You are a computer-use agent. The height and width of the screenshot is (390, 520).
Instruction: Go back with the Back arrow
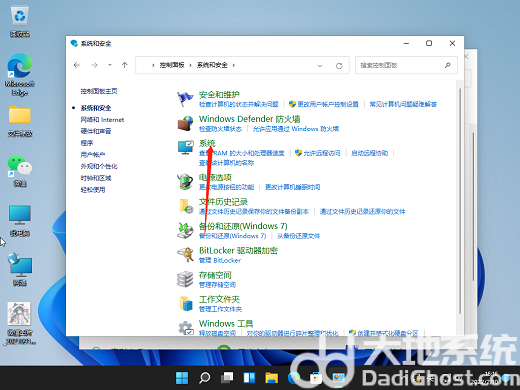point(77,65)
